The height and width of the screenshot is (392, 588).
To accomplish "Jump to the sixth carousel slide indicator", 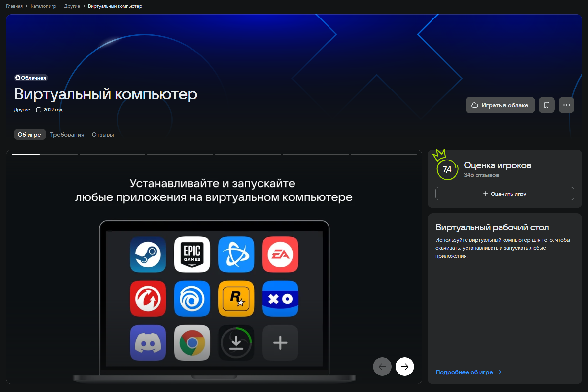I will 384,154.
